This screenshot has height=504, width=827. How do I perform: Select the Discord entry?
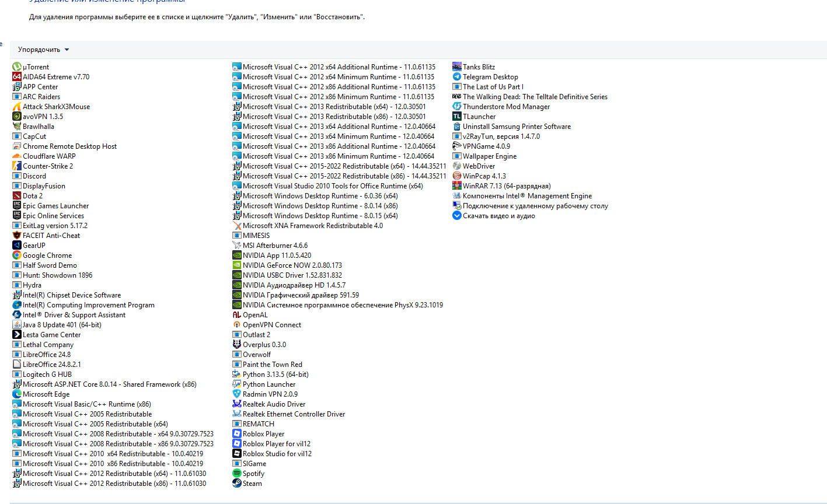(29, 176)
